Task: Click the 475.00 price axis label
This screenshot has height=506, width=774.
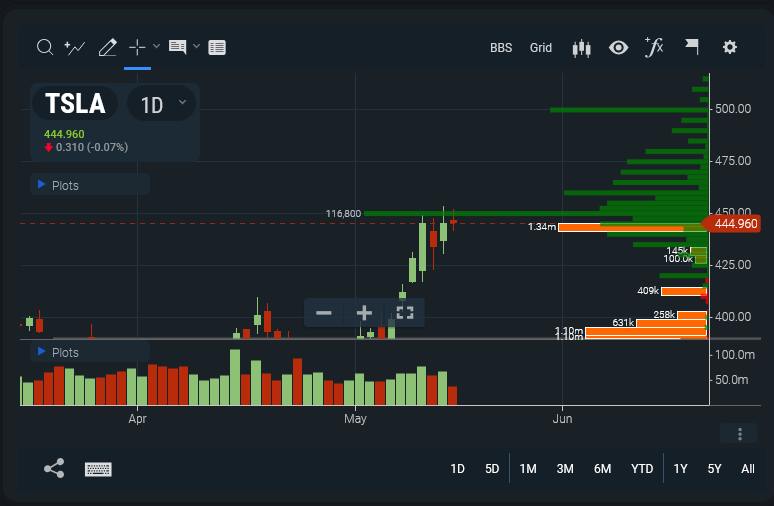Action: [733, 161]
